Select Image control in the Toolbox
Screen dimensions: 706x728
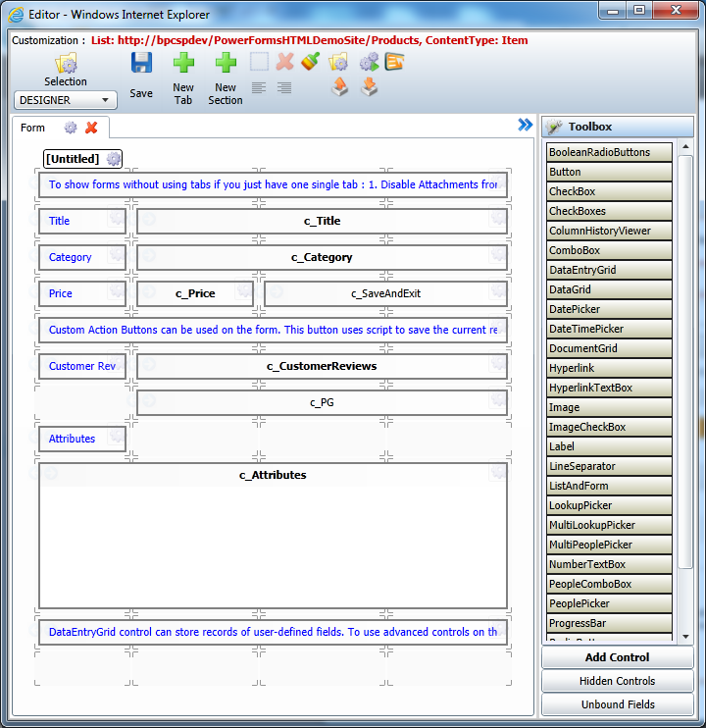610,407
